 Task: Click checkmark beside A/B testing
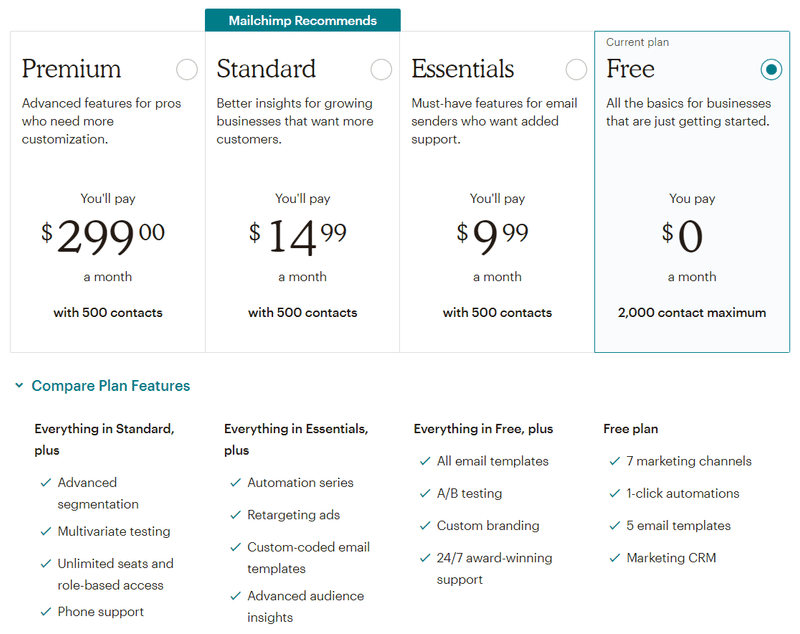tap(426, 494)
